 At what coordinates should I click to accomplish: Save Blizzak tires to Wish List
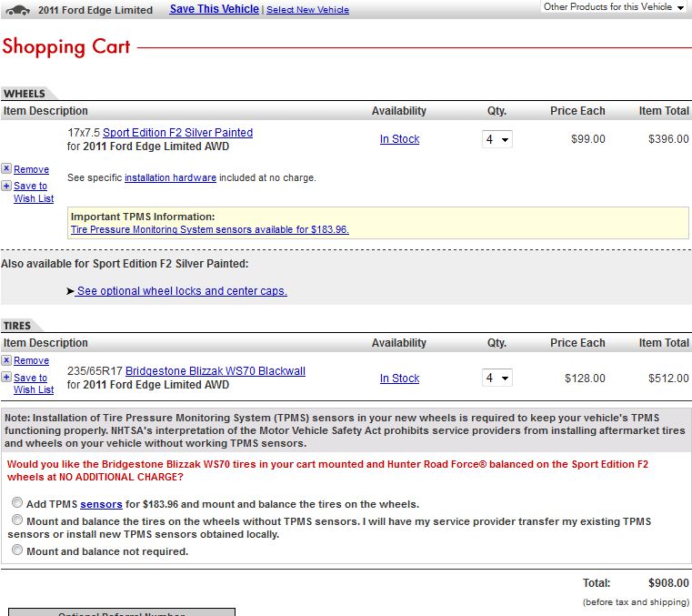click(x=34, y=384)
